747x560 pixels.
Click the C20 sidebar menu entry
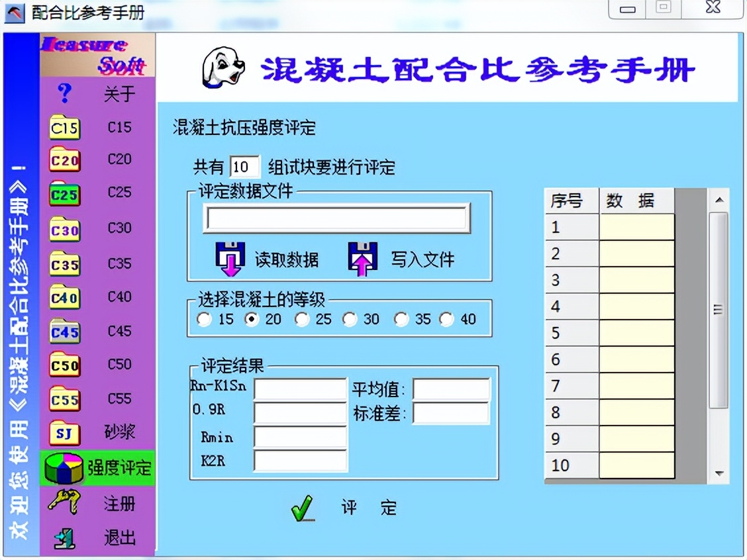[63, 160]
